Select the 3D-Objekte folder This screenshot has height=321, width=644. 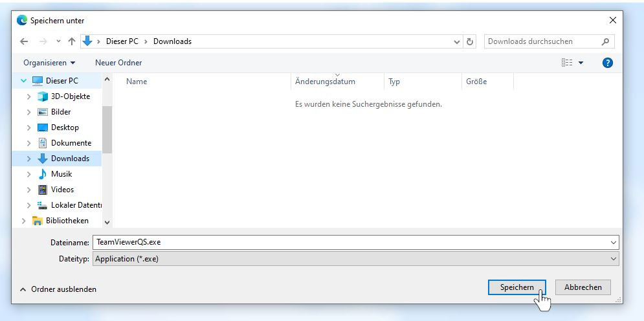point(70,96)
